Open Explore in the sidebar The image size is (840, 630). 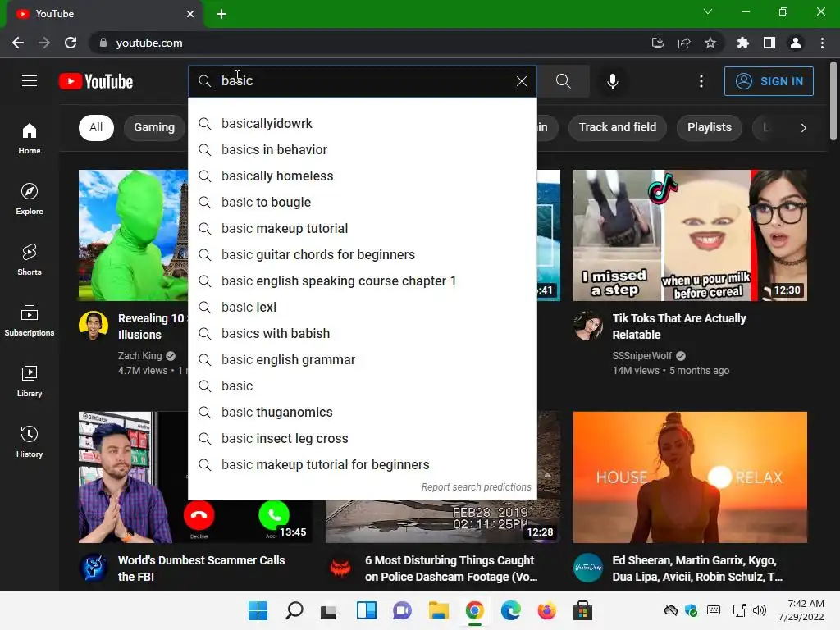click(x=30, y=199)
